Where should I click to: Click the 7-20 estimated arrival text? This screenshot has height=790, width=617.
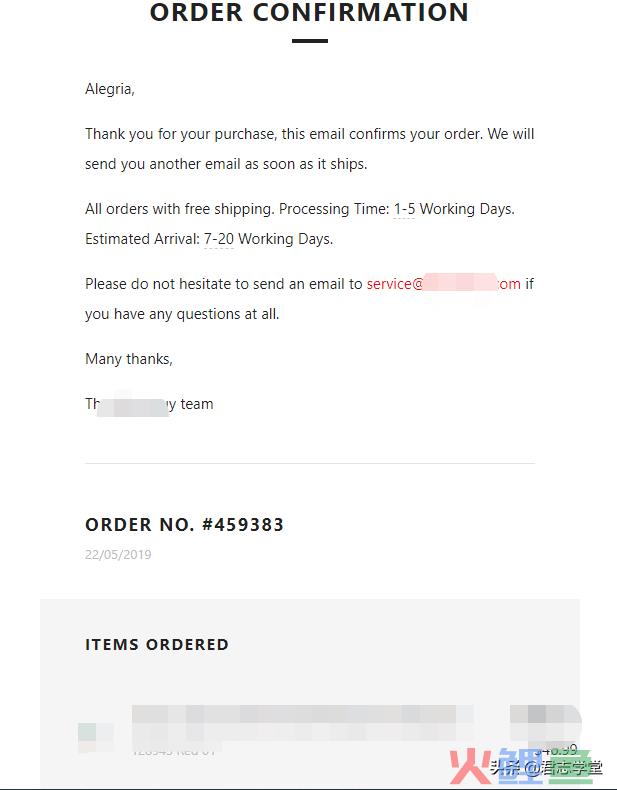pyautogui.click(x=219, y=239)
